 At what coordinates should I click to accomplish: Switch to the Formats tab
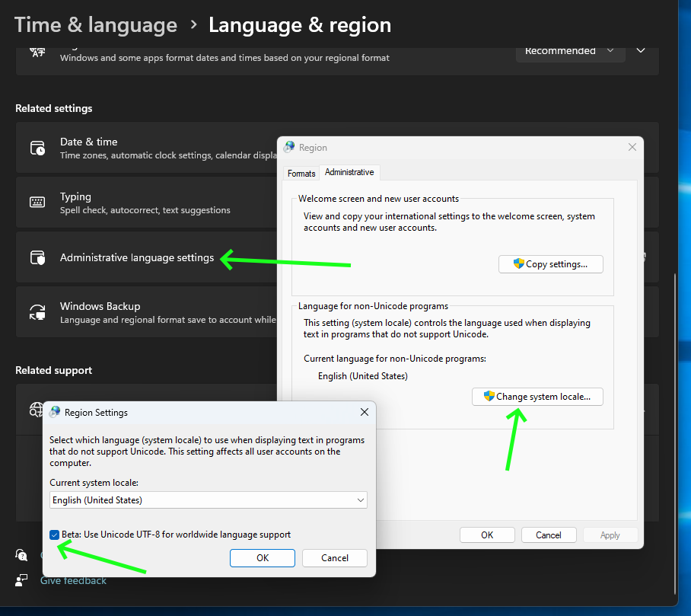301,174
